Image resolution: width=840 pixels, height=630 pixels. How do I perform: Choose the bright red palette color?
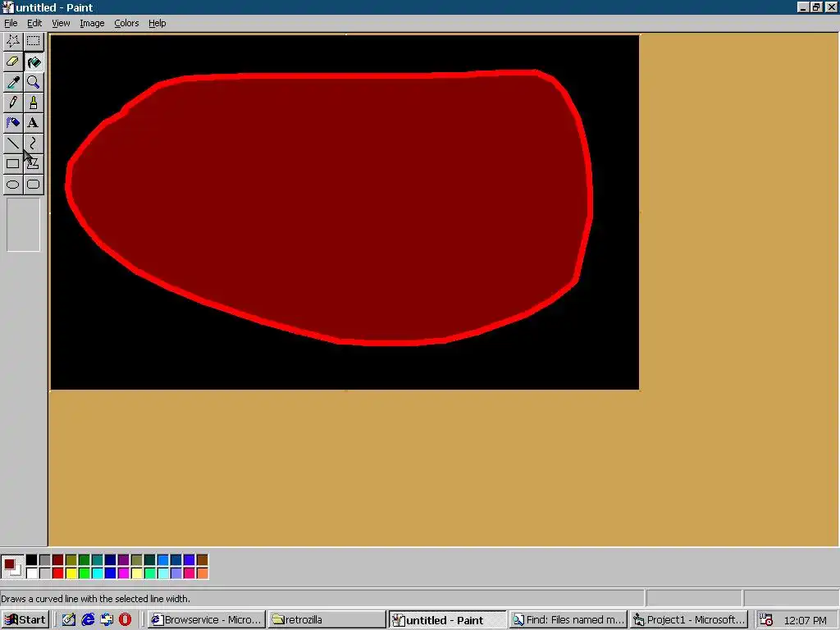[58, 573]
